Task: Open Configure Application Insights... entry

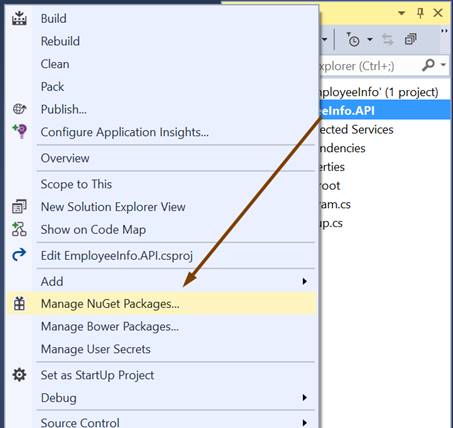Action: click(161, 132)
